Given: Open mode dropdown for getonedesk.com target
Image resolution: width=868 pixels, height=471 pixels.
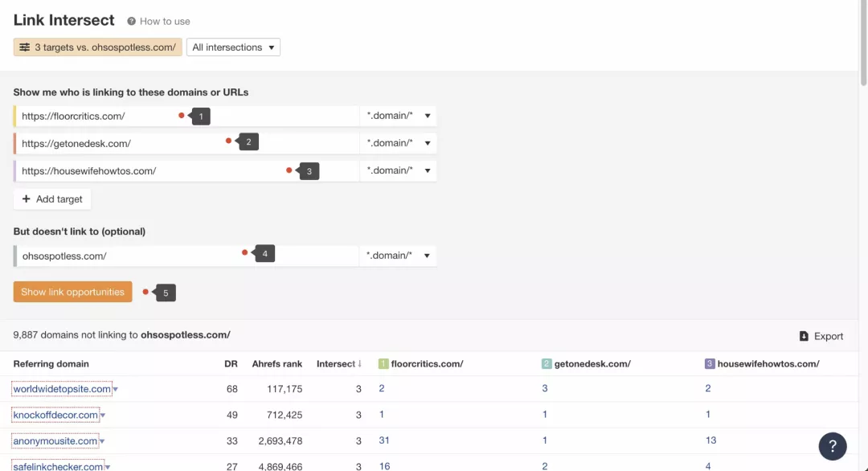Looking at the screenshot, I should click(x=398, y=143).
